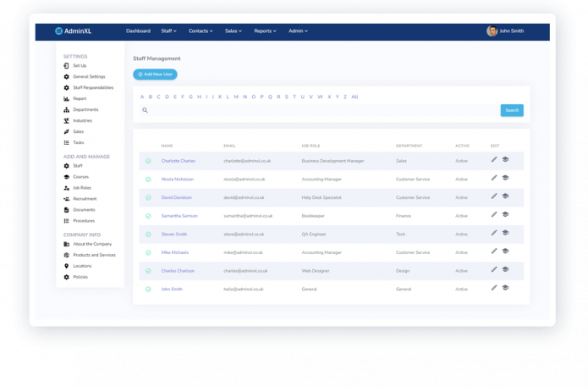
Task: Toggle the green check in John Smith's row
Action: (x=149, y=290)
